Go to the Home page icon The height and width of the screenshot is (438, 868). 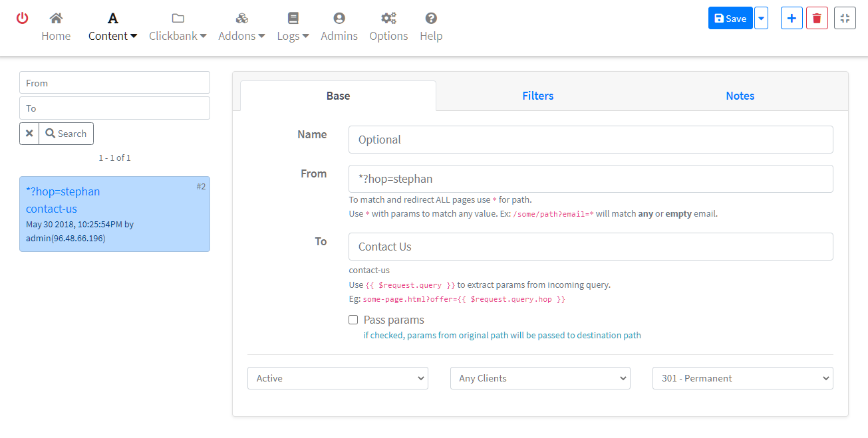(x=56, y=19)
